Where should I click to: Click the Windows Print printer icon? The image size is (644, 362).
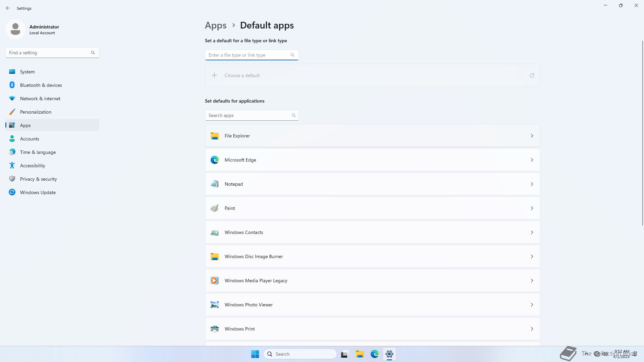[215, 329]
